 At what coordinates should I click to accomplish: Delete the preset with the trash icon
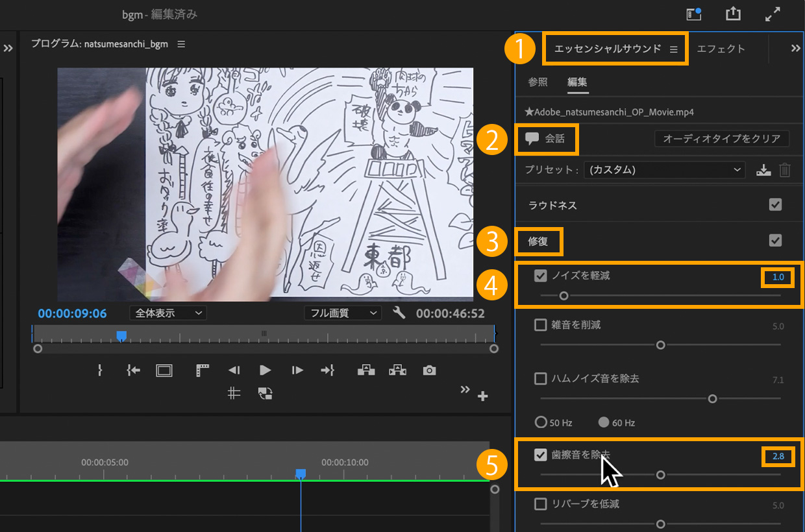[x=785, y=170]
